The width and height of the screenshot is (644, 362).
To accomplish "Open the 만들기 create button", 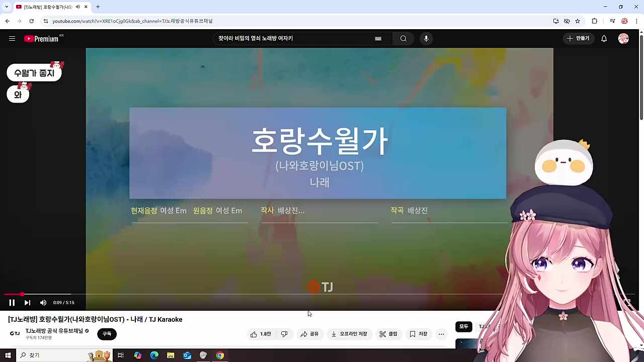I will coord(578,39).
